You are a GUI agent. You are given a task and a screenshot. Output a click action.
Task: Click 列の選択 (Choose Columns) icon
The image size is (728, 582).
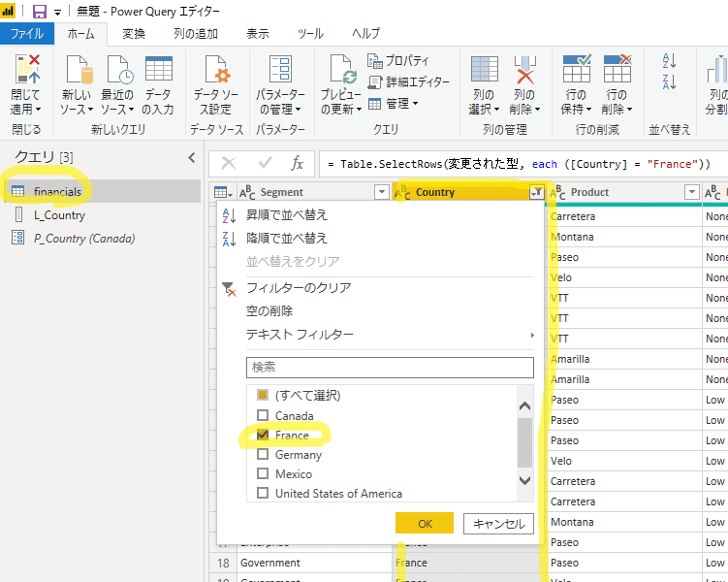(x=485, y=69)
